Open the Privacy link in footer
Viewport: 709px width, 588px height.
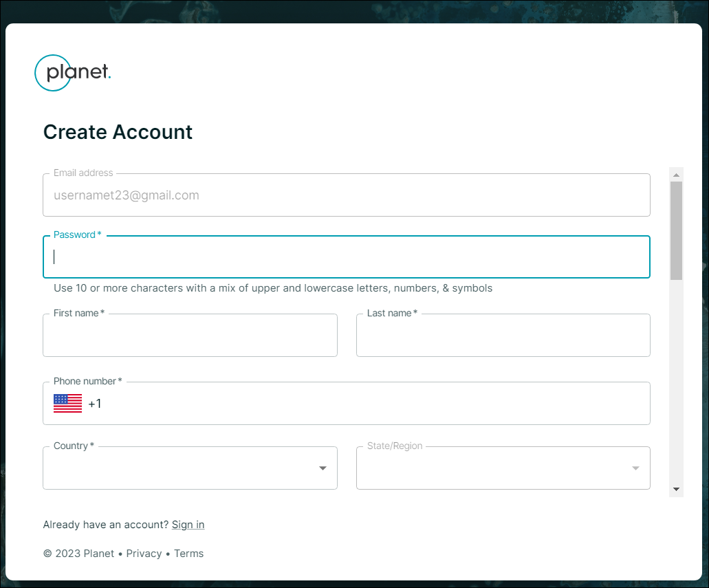click(144, 554)
